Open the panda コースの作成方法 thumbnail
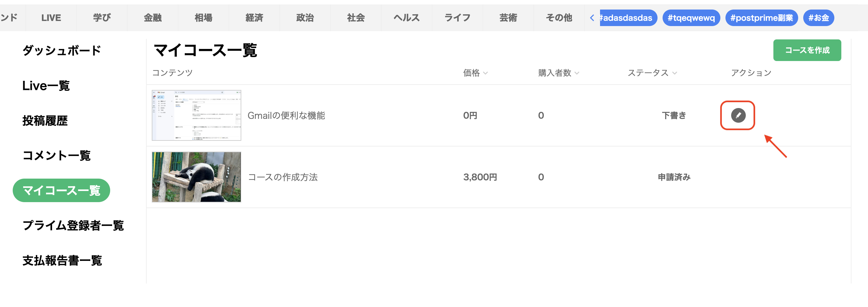This screenshot has width=868, height=307. pyautogui.click(x=197, y=177)
